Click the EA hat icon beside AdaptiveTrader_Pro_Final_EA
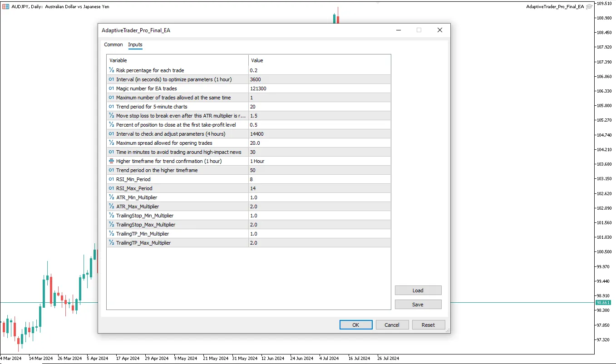The width and height of the screenshot is (616, 364). tap(589, 7)
